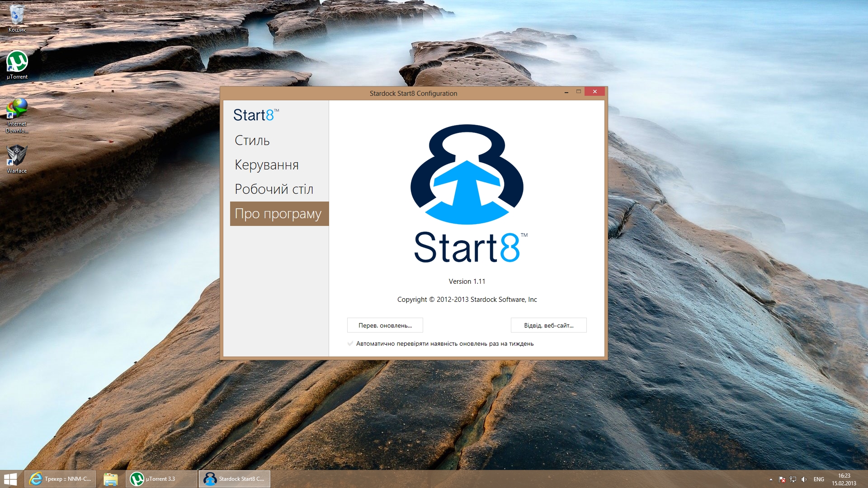The width and height of the screenshot is (868, 488).
Task: Open the ENG input language selector
Action: click(819, 479)
